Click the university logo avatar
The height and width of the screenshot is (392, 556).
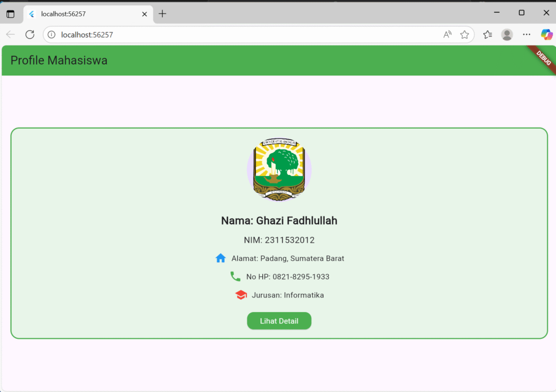click(279, 169)
